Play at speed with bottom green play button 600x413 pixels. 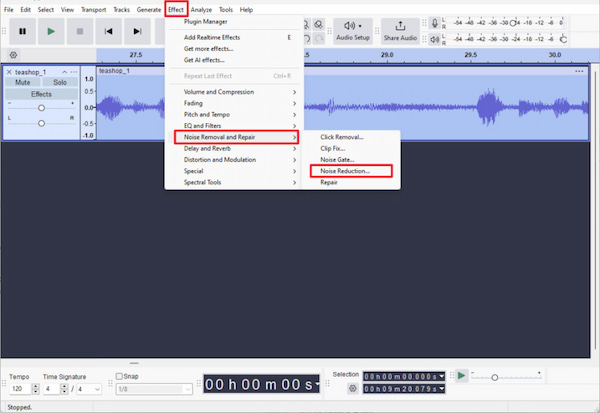tap(461, 376)
